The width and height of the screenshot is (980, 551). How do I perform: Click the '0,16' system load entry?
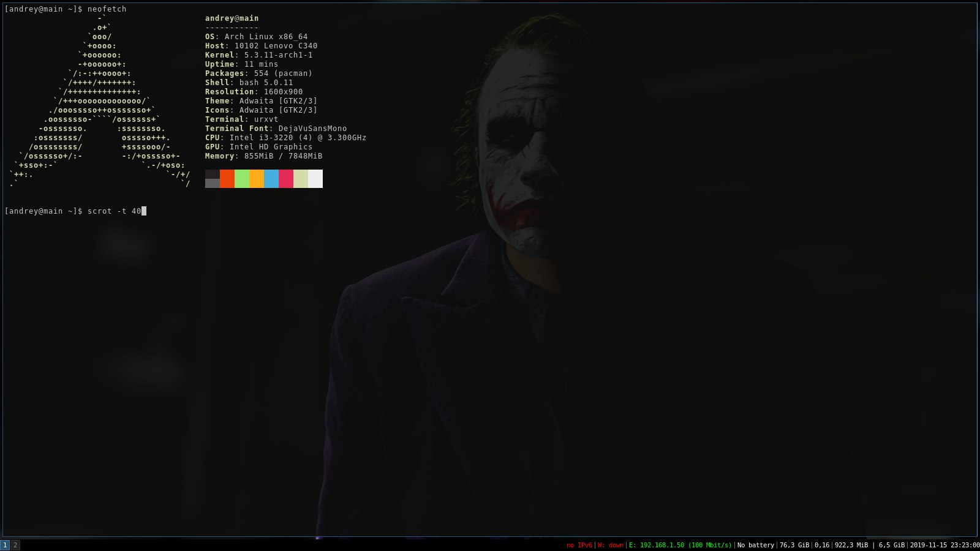tap(822, 545)
